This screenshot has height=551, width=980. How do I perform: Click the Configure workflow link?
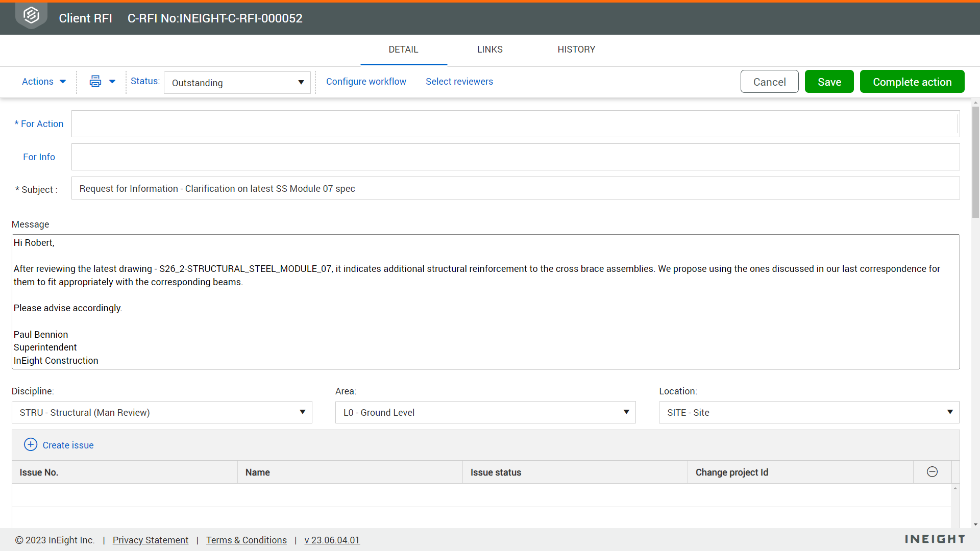(366, 82)
